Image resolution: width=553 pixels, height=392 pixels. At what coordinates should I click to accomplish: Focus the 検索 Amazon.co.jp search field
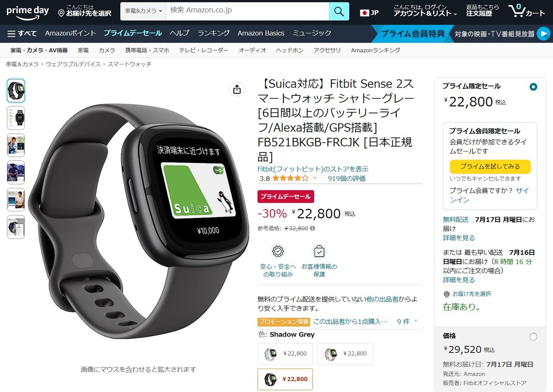[247, 11]
